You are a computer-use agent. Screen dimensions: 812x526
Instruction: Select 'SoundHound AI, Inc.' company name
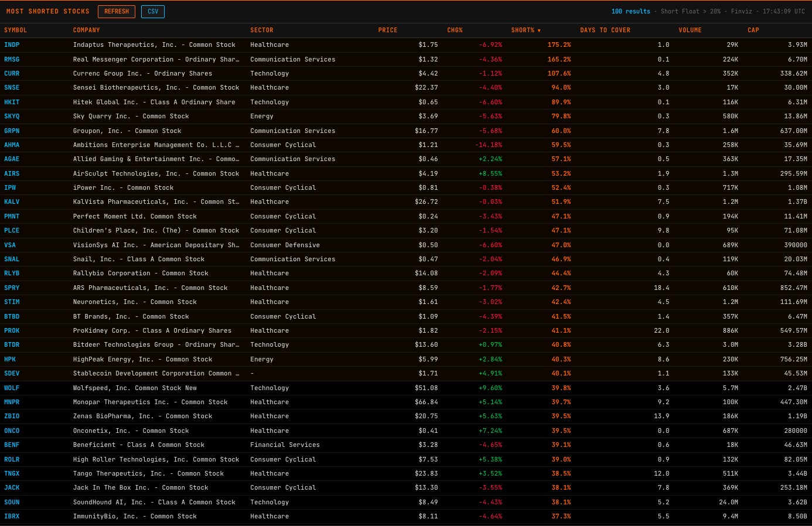110,502
